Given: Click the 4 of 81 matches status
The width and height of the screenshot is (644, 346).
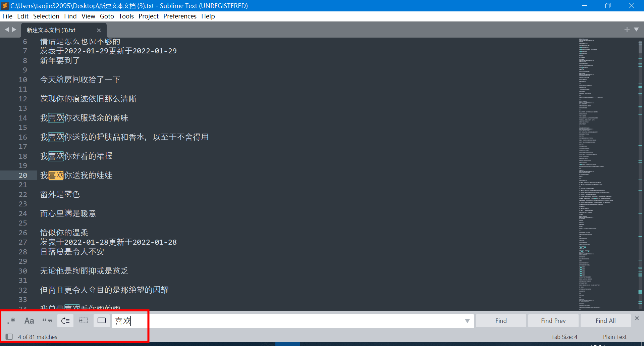Looking at the screenshot, I should pos(38,337).
